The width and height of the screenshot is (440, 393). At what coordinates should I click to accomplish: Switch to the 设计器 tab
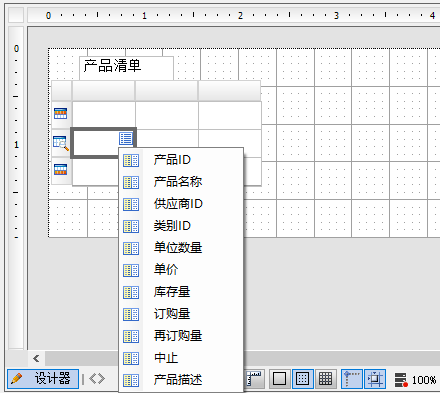tap(43, 379)
